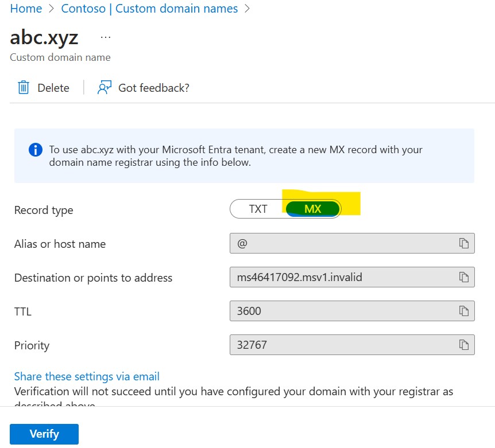Copy the Destination address value
The width and height of the screenshot is (495, 448).
point(463,277)
